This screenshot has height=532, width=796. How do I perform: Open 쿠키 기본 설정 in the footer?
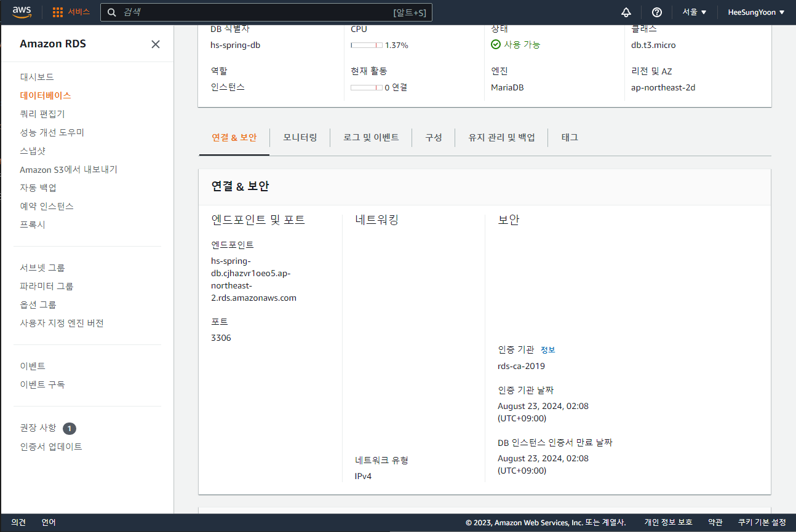point(762,522)
